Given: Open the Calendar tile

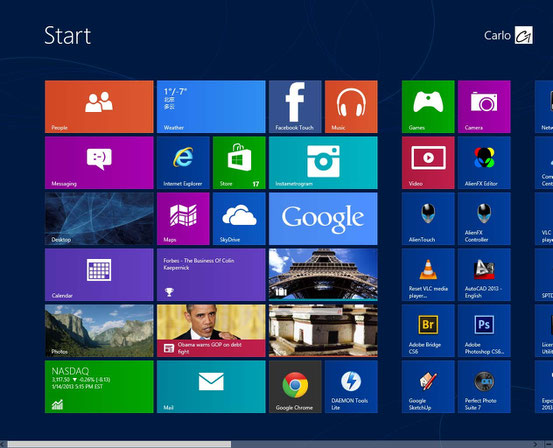Looking at the screenshot, I should tap(99, 275).
